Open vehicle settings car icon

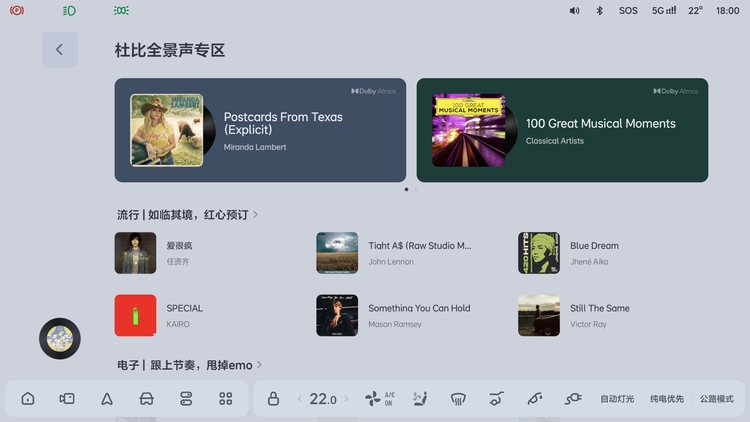point(146,399)
